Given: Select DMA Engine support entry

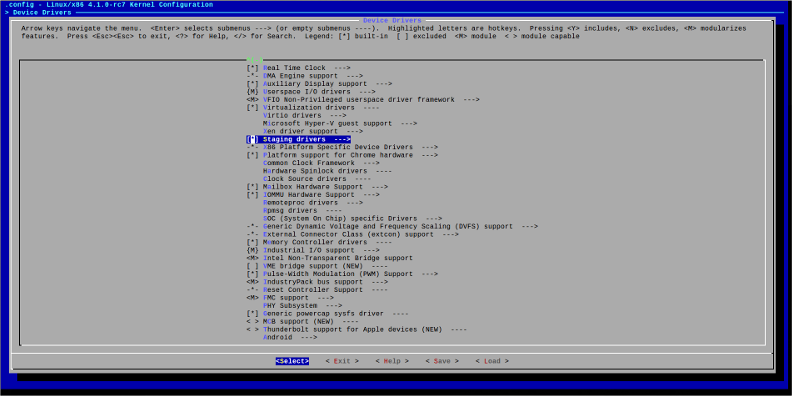Looking at the screenshot, I should point(301,76).
